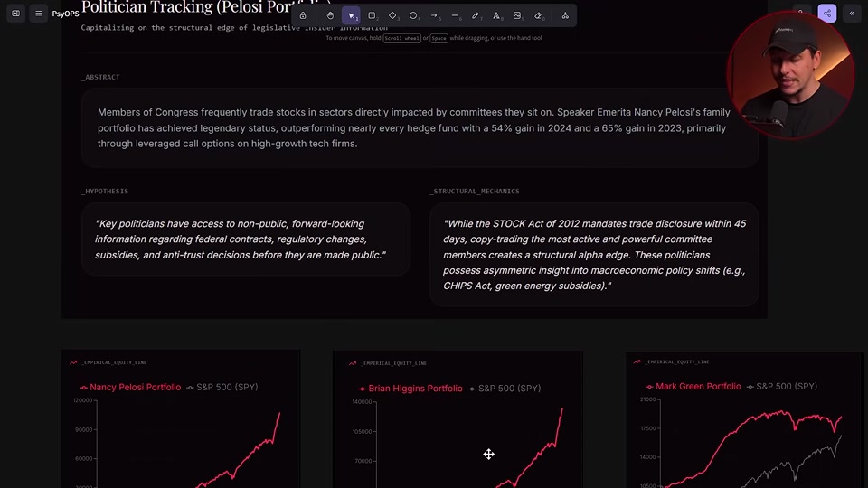Image resolution: width=868 pixels, height=488 pixels.
Task: Click S&P 500 legend in Pelosi chart
Action: (x=222, y=388)
